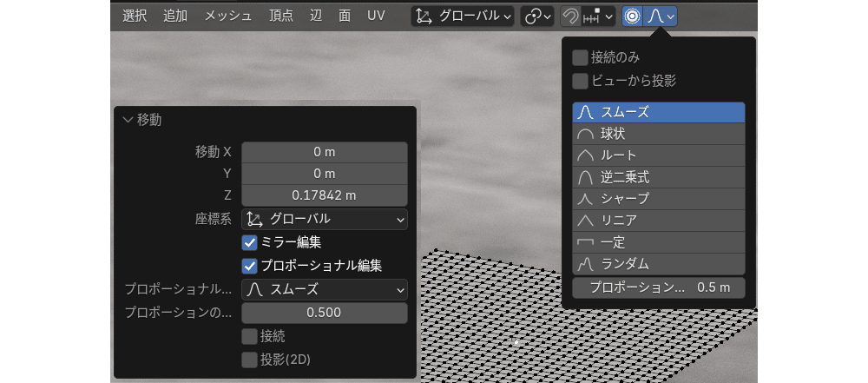Click the 移動 X value field
868x383 pixels.
coord(325,152)
